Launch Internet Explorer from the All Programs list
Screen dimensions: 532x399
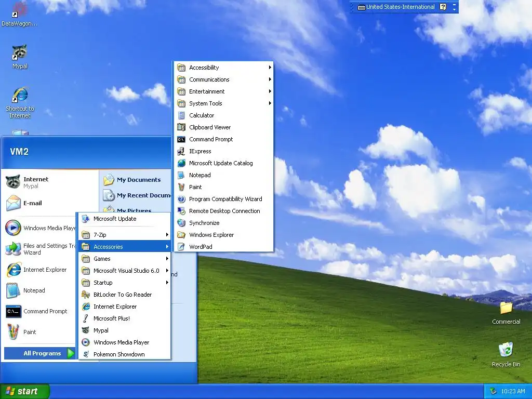click(125, 307)
